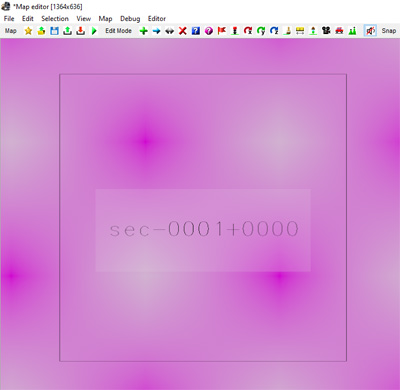The width and height of the screenshot is (400, 390).
Task: Open the Debug menu
Action: pyautogui.click(x=130, y=19)
